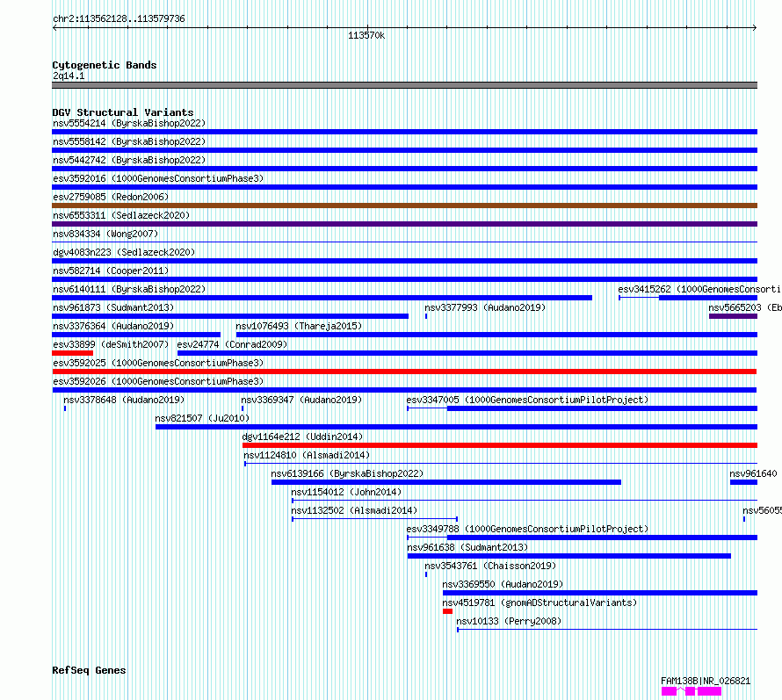Open esv3592026 (1000GenomesConsortiumPhase3) label
782x700 pixels.
point(158,381)
